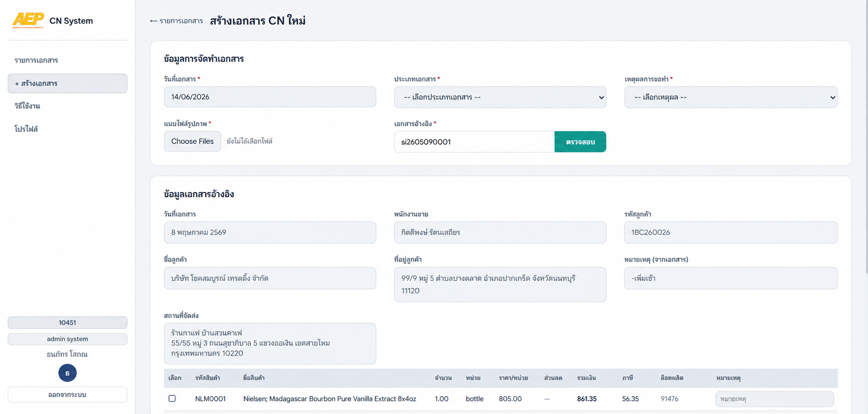868x414 pixels.
Task: Click customer code field 1BC260026
Action: [731, 232]
